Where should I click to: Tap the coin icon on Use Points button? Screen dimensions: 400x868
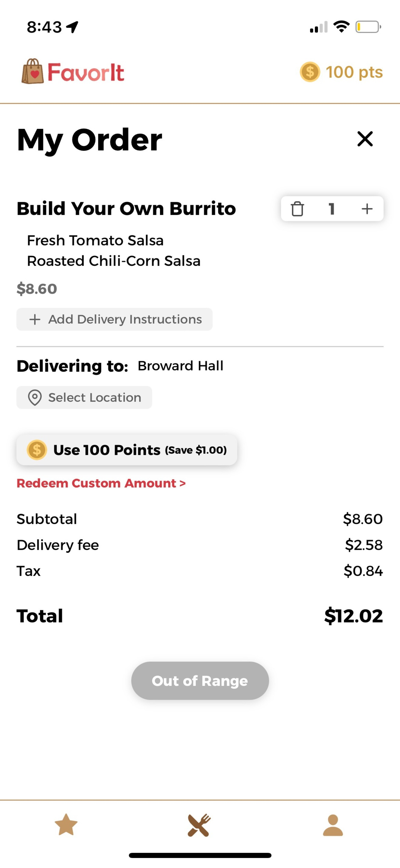(x=37, y=450)
